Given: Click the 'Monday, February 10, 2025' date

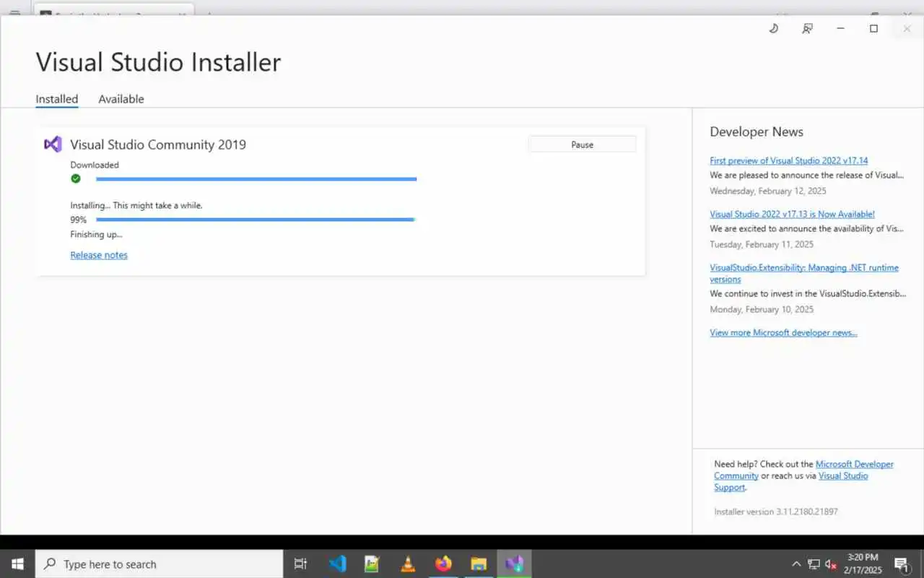Looking at the screenshot, I should pyautogui.click(x=762, y=310).
